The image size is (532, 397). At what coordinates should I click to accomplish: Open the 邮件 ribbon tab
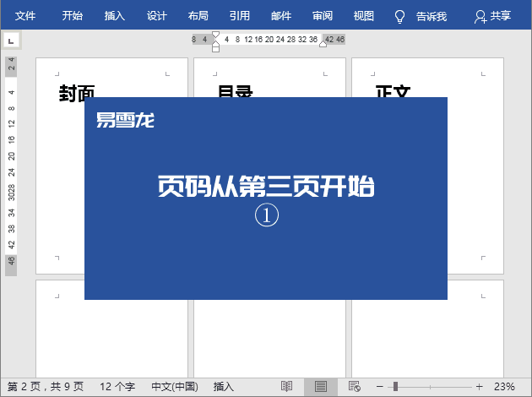[281, 15]
